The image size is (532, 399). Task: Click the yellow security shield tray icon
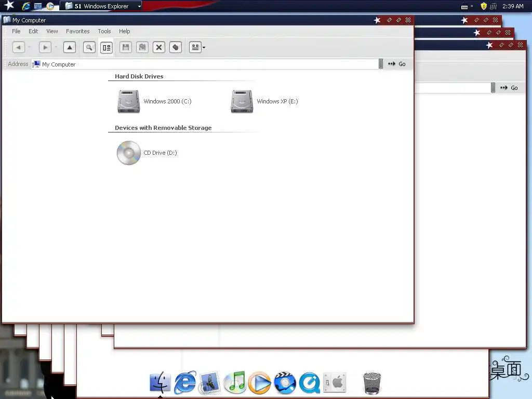[x=484, y=6]
